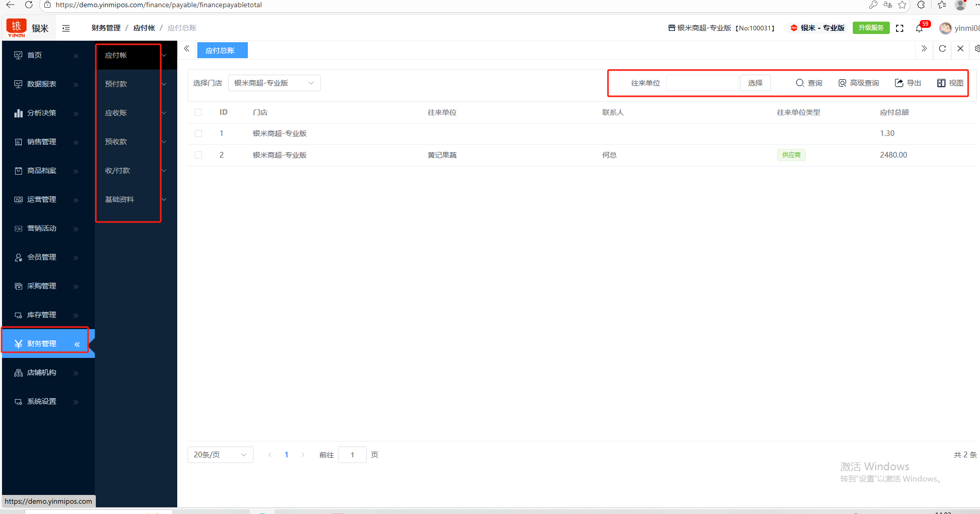Tick the checkbox for row ID 1
The width and height of the screenshot is (980, 514).
pyautogui.click(x=198, y=133)
